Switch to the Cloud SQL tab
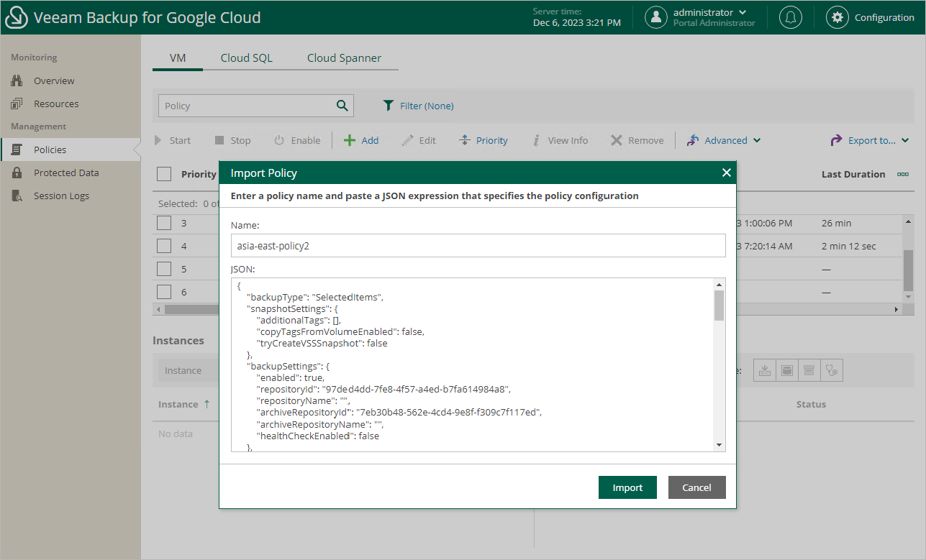 tap(247, 58)
